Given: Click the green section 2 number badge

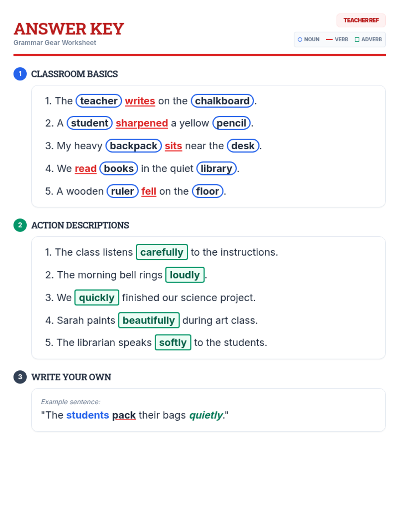Looking at the screenshot, I should [x=20, y=225].
